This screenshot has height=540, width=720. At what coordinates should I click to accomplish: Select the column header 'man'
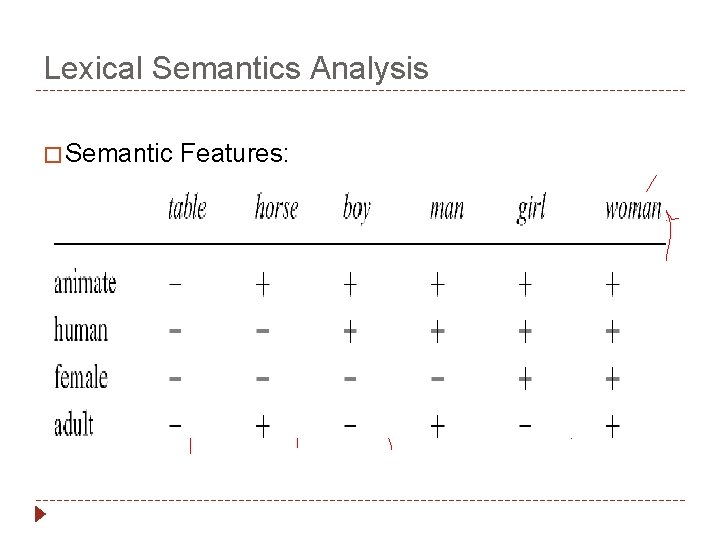446,209
